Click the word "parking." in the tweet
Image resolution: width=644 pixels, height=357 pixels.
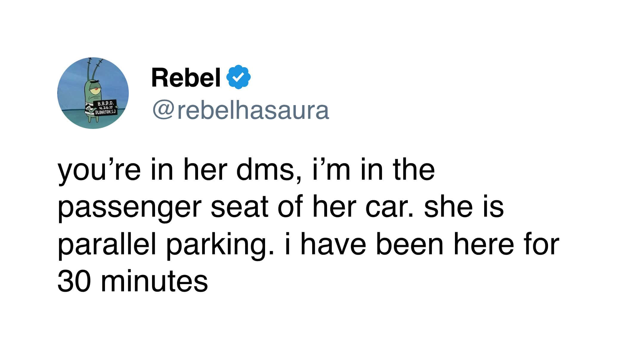pyautogui.click(x=220, y=245)
